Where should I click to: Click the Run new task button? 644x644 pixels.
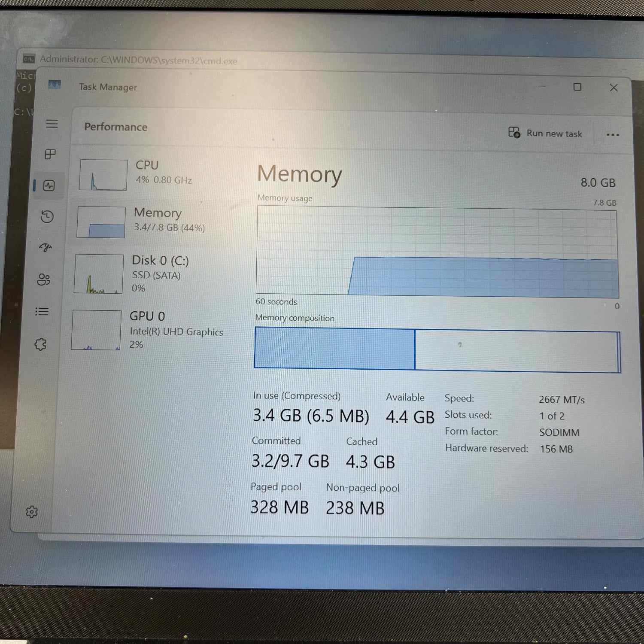tap(545, 133)
